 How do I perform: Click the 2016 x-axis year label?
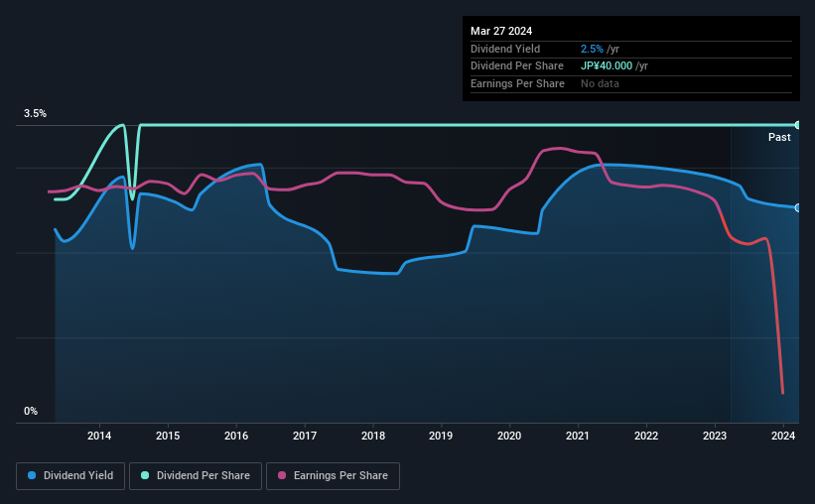(x=236, y=436)
